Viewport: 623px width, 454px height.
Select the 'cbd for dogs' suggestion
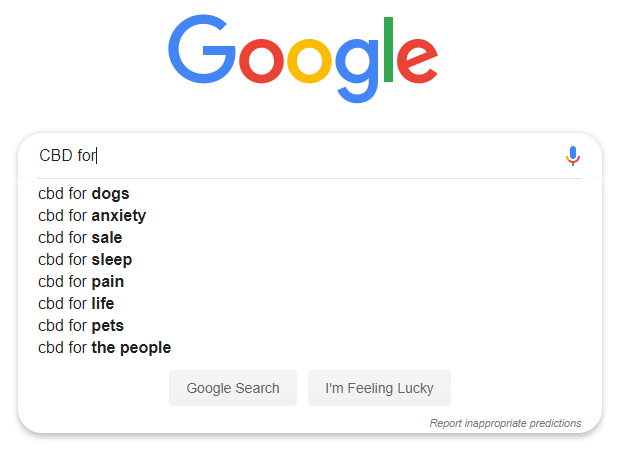coord(84,194)
